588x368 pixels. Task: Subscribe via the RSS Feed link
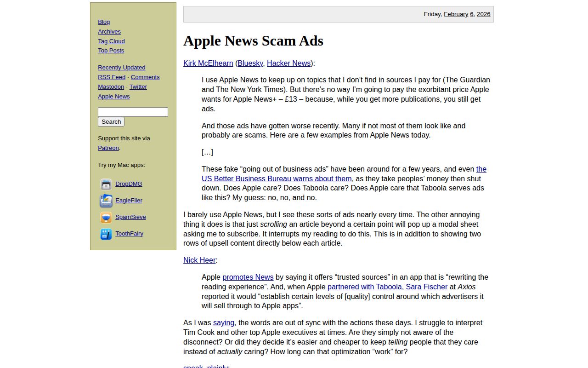pos(112,77)
